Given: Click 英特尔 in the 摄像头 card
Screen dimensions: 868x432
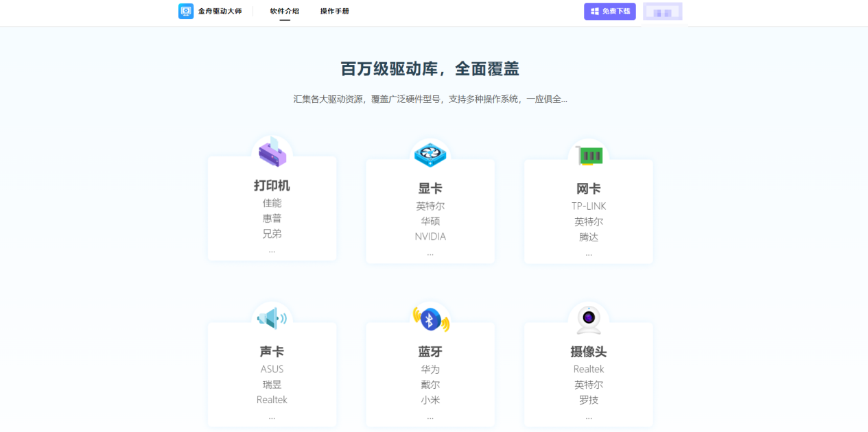Looking at the screenshot, I should tap(589, 385).
